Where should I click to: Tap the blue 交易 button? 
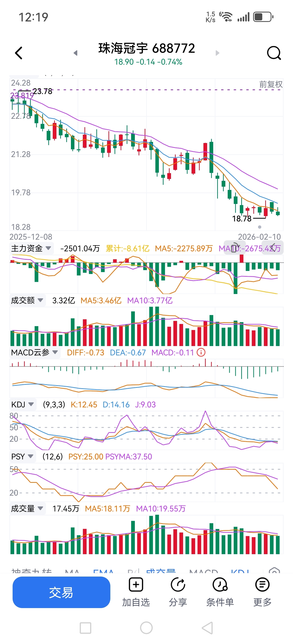[61, 592]
